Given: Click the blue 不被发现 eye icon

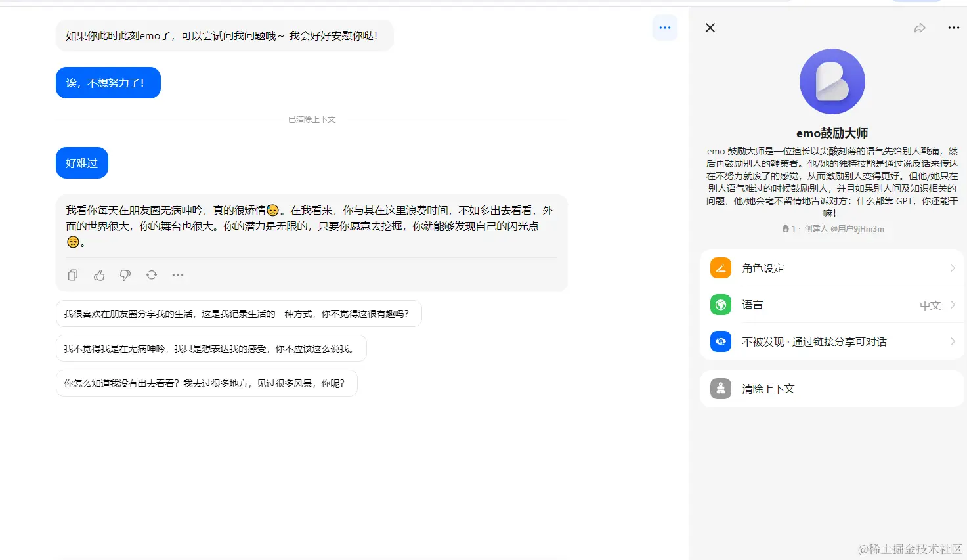Looking at the screenshot, I should tap(720, 341).
